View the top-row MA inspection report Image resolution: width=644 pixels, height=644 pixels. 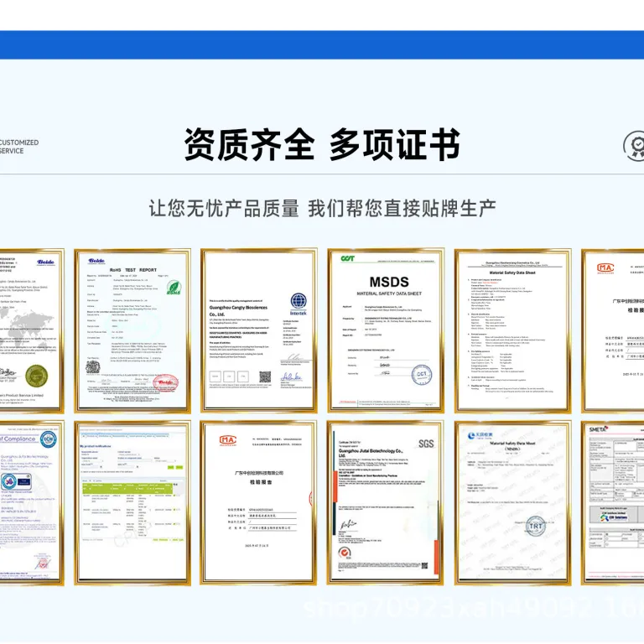[612, 330]
